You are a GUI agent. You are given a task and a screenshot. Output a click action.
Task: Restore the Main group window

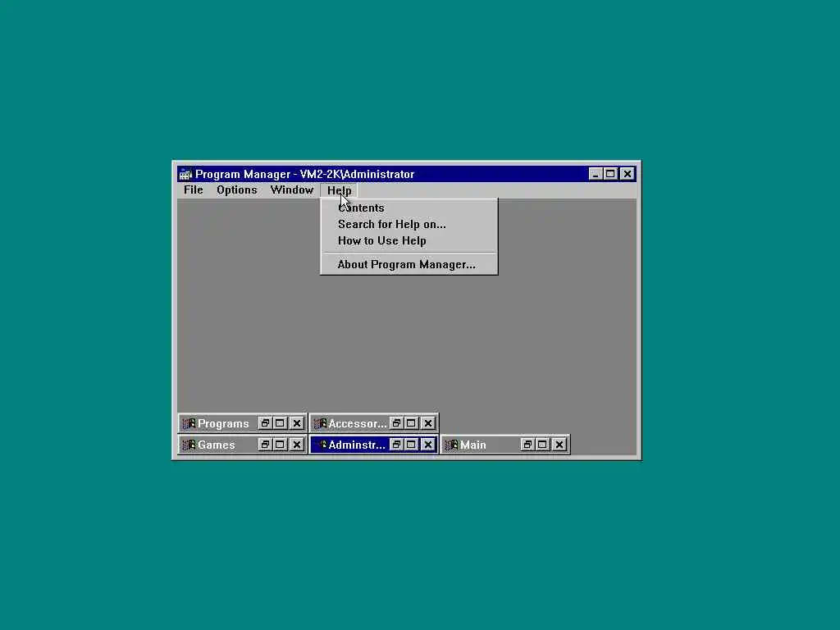[527, 445]
